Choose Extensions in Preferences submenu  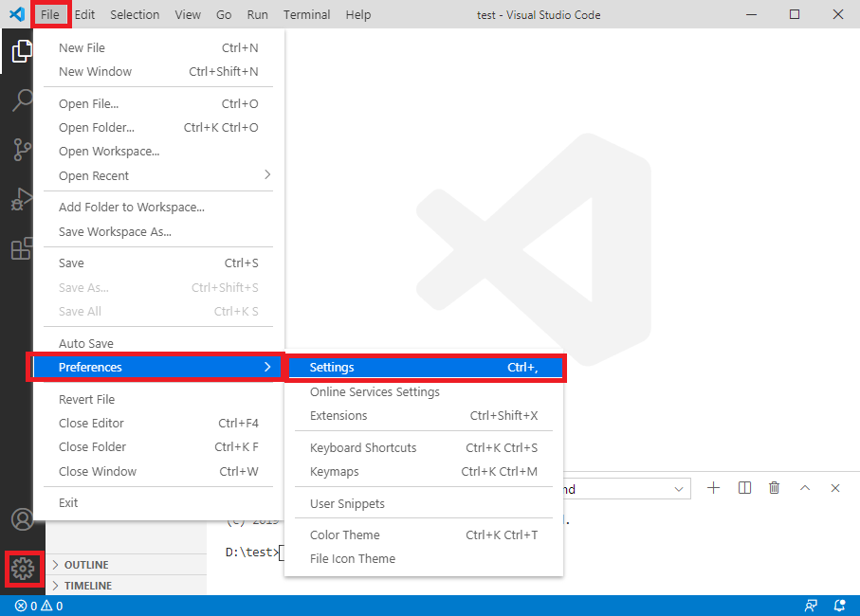tap(424, 415)
